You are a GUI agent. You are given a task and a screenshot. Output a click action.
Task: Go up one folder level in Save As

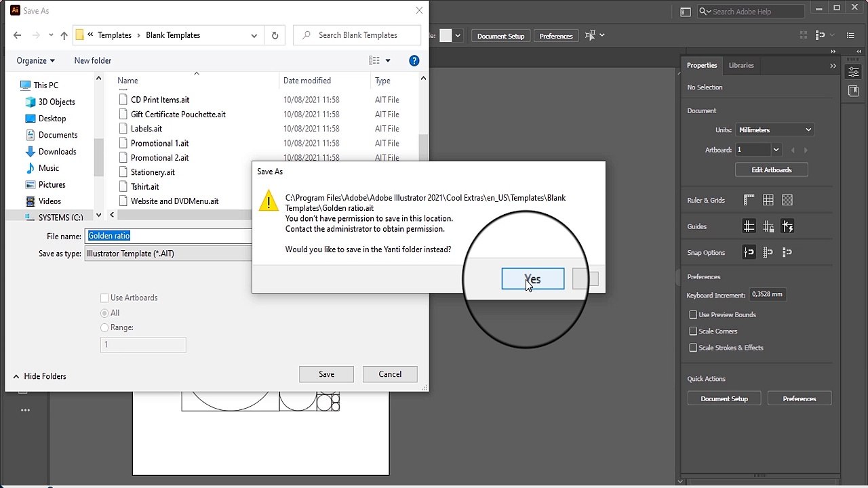click(64, 35)
